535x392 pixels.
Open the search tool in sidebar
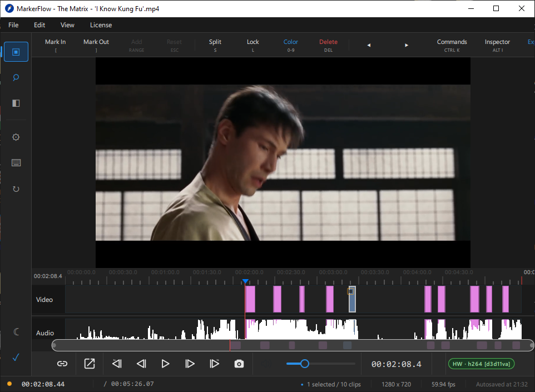16,78
